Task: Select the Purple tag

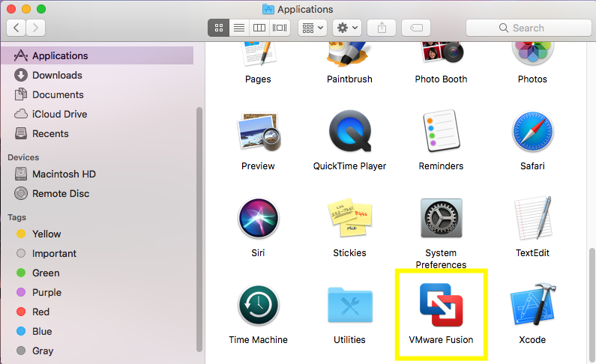Action: 97,292
